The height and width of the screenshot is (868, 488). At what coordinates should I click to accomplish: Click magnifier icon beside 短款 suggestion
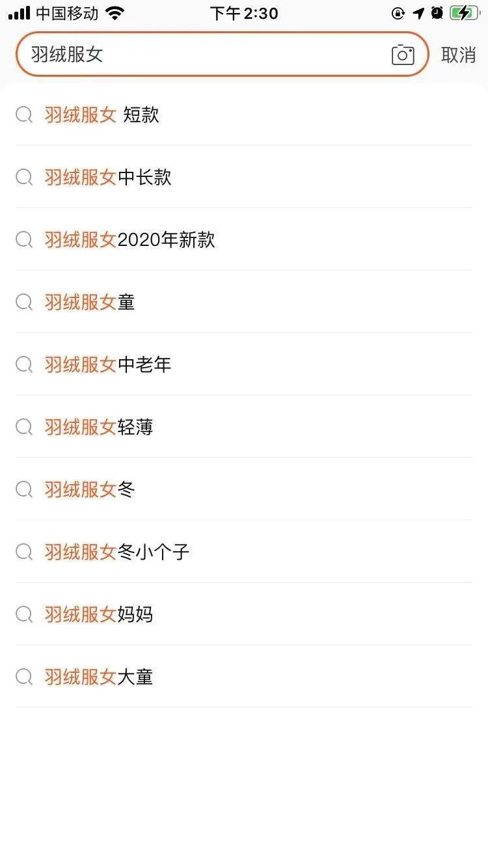24,115
